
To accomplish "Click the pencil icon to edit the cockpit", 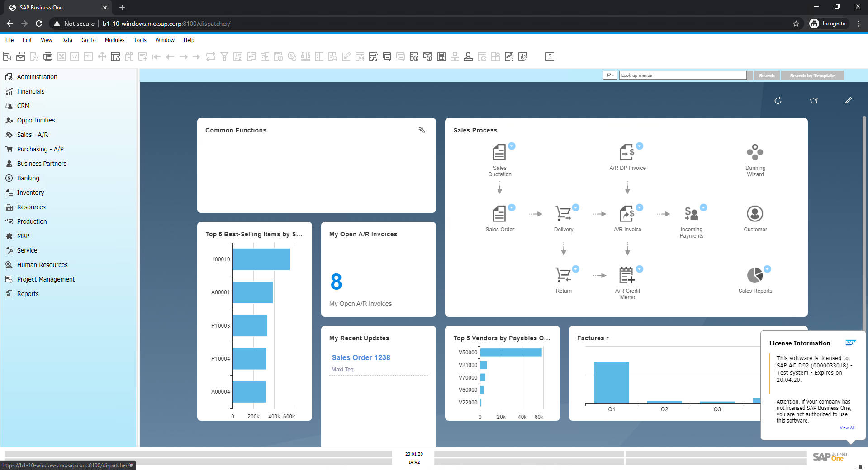I will pos(849,100).
